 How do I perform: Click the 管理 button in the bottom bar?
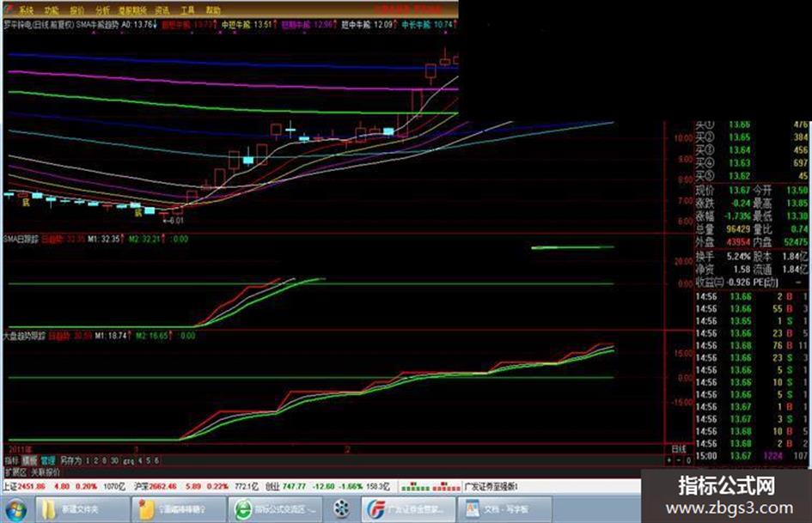coord(48,460)
